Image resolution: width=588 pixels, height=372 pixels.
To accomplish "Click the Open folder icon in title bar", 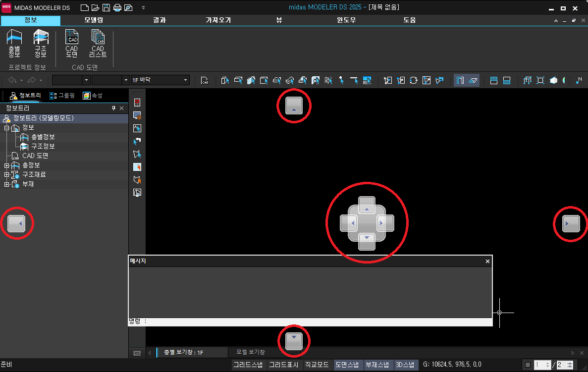I will coord(96,7).
